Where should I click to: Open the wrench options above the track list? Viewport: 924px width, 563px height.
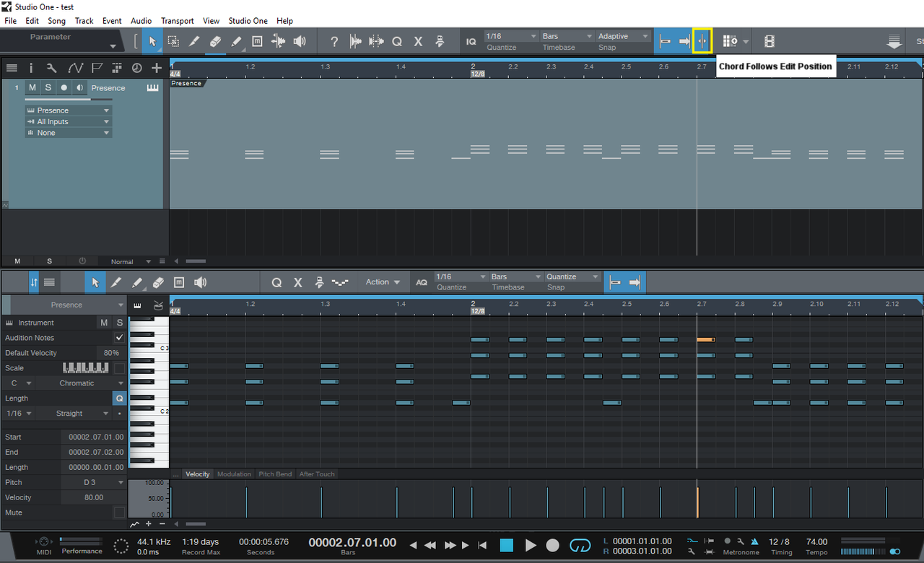[51, 68]
